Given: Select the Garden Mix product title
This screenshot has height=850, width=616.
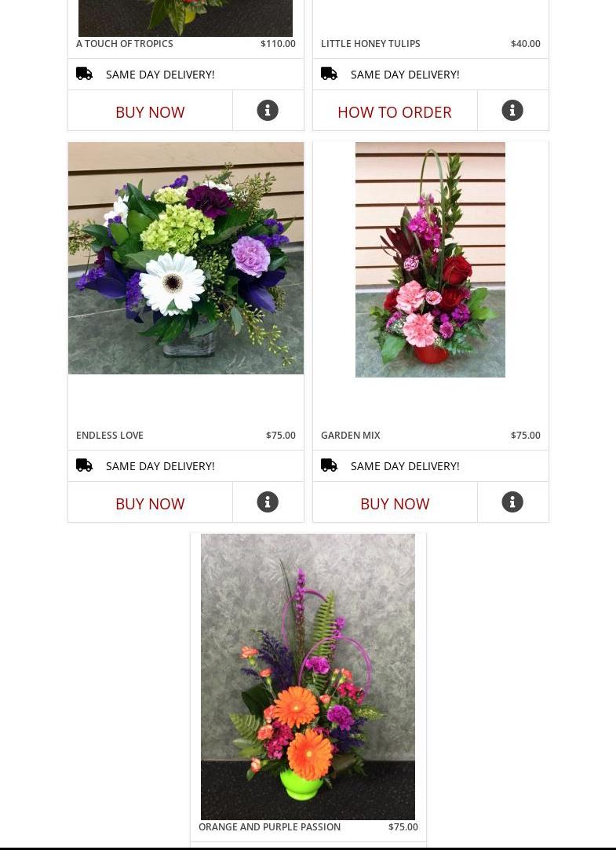Looking at the screenshot, I should pos(351,436).
